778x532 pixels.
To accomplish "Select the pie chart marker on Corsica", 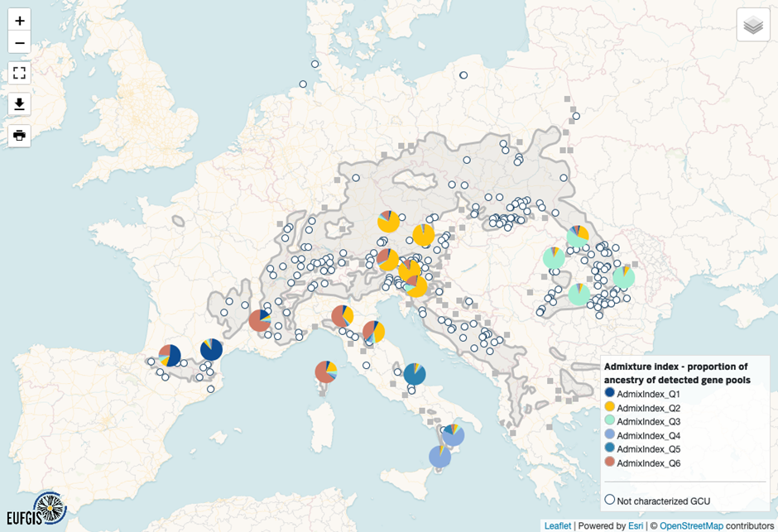I will (325, 372).
